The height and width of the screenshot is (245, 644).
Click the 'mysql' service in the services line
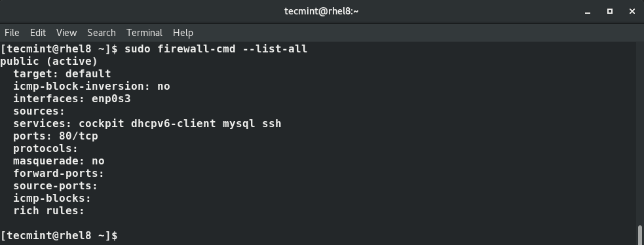(239, 124)
